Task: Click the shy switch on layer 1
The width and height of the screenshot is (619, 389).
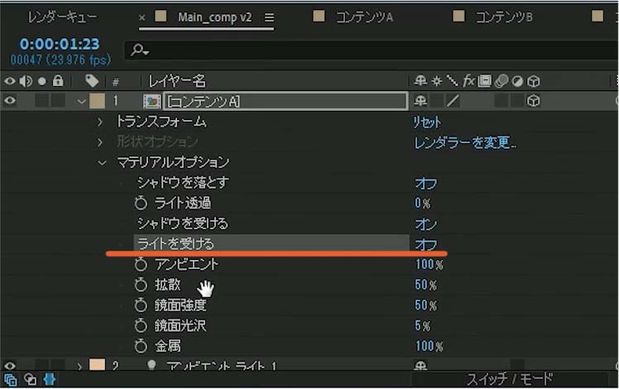Action: click(x=420, y=101)
